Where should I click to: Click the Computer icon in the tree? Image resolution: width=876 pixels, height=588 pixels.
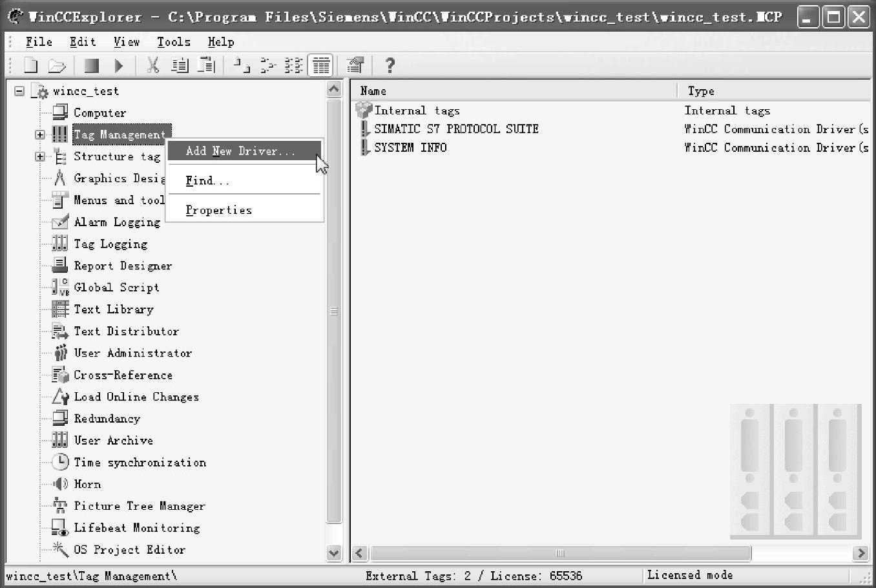(60, 112)
